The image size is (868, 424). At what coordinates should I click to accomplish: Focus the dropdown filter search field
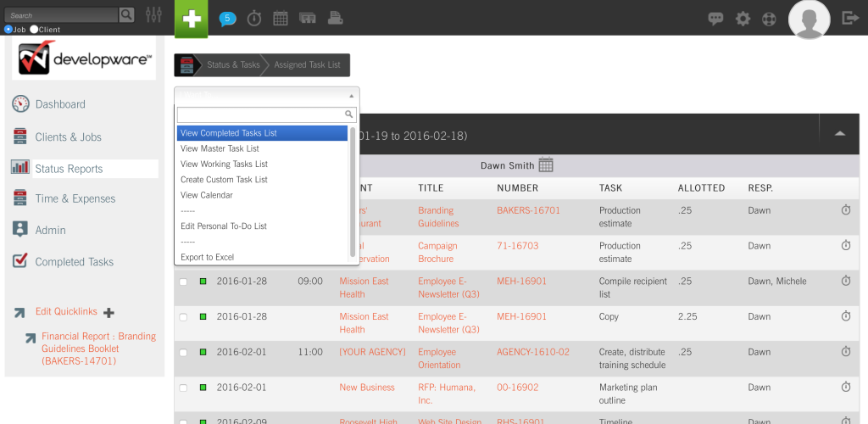(266, 114)
